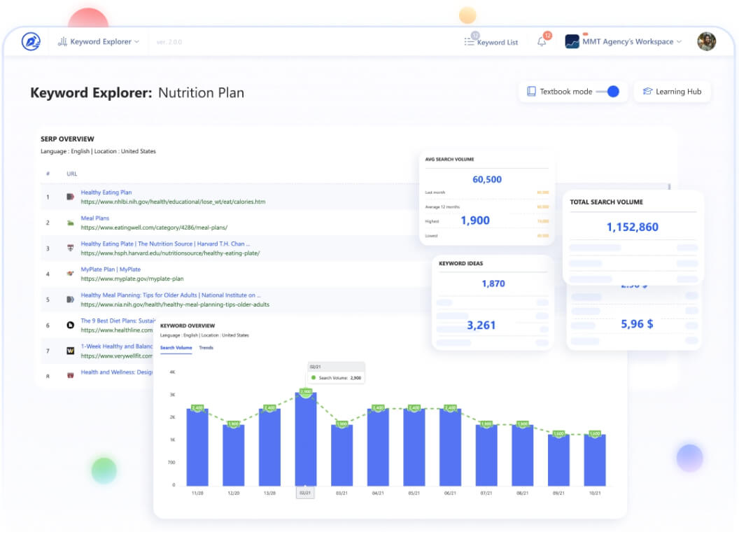
Task: Expand the Keyword Explorer dropdown menu
Action: tap(99, 41)
